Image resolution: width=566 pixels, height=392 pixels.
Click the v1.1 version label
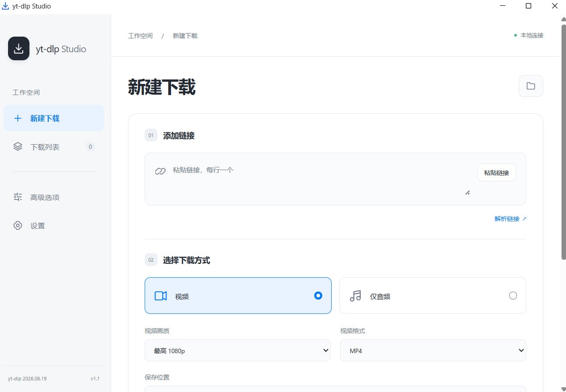95,379
